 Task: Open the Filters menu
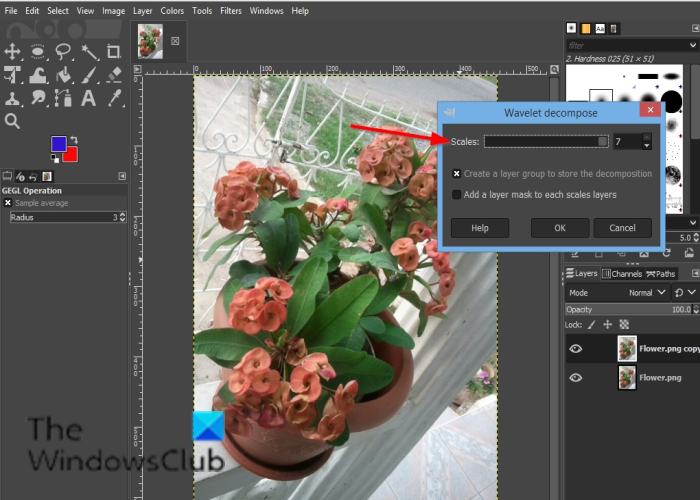(x=230, y=11)
